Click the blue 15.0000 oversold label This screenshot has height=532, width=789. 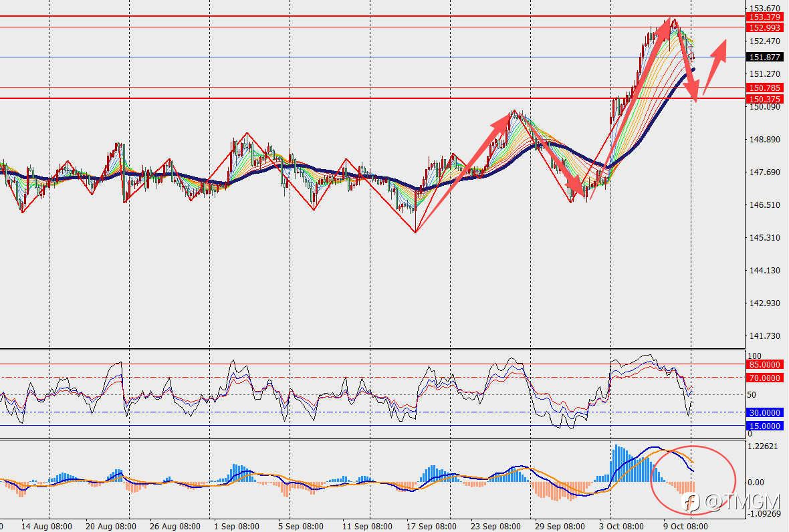765,426
